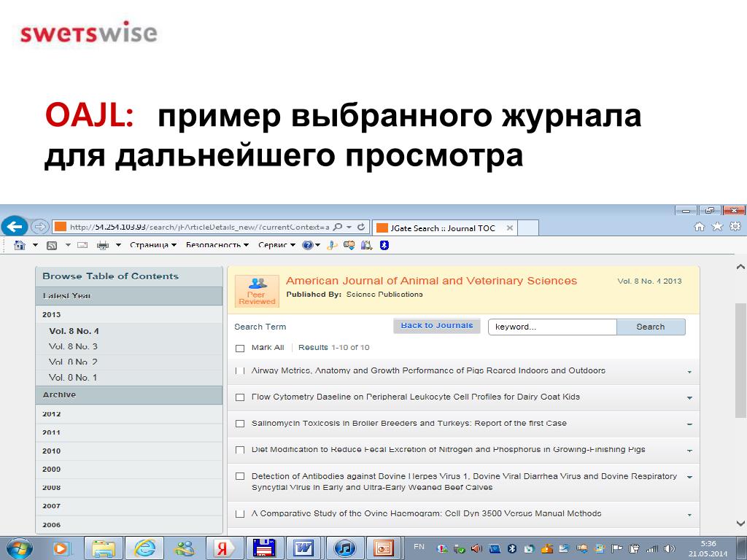Viewport: 747px width, 560px height.
Task: Click the command bar Home page icon
Action: pyautogui.click(x=20, y=245)
